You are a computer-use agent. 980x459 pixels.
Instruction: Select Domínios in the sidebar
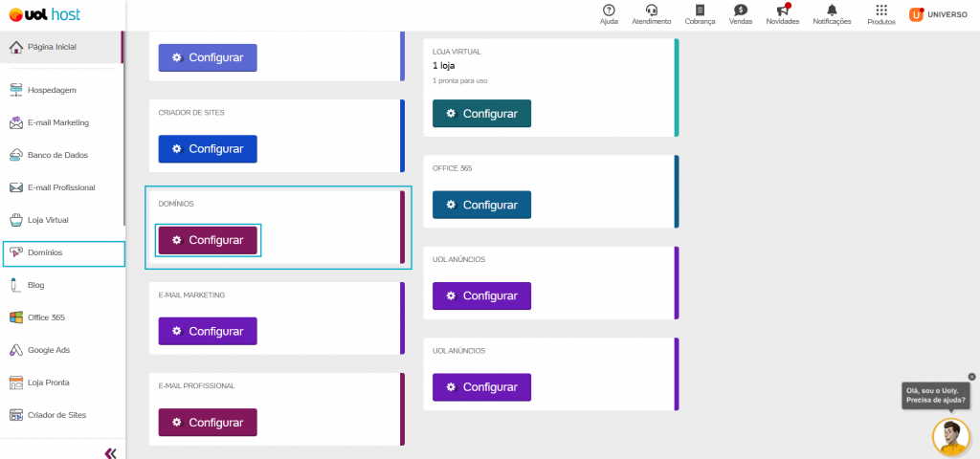point(64,252)
